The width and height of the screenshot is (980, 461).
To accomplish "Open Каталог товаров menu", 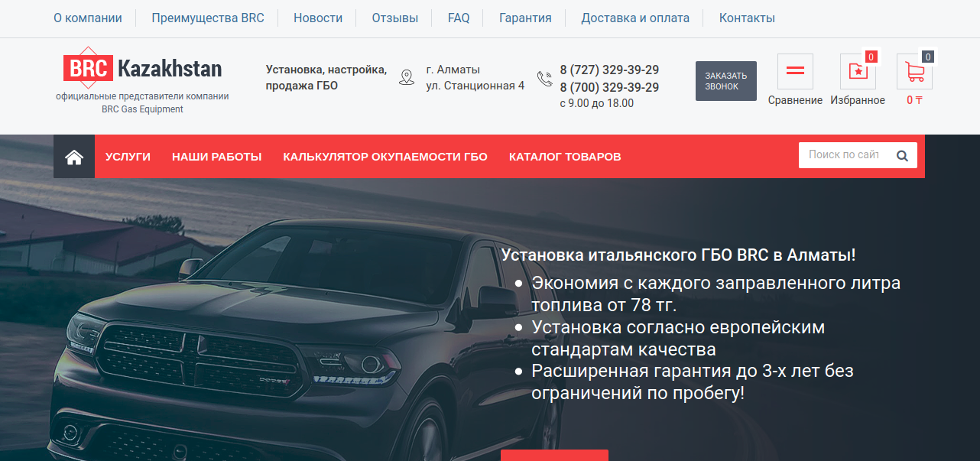I will tap(565, 157).
